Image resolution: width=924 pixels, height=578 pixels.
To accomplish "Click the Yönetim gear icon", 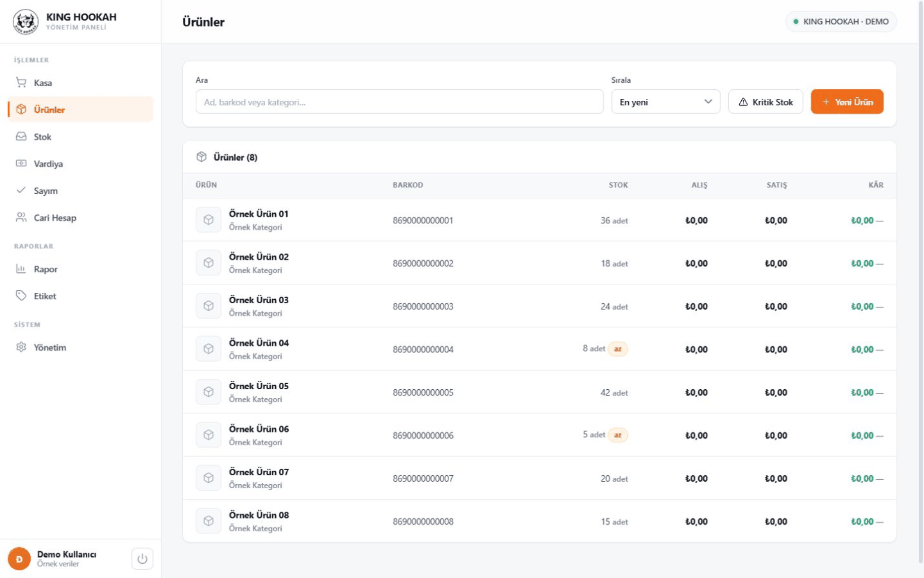I will pos(21,347).
